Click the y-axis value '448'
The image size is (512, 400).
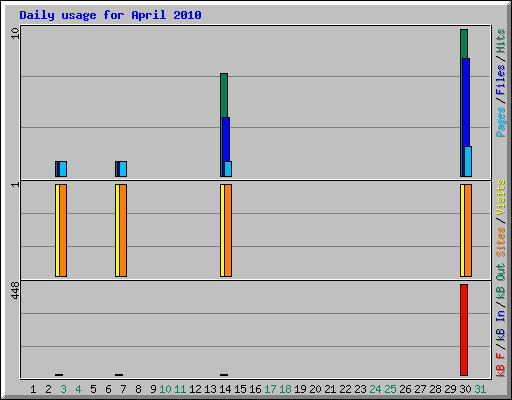(15, 290)
